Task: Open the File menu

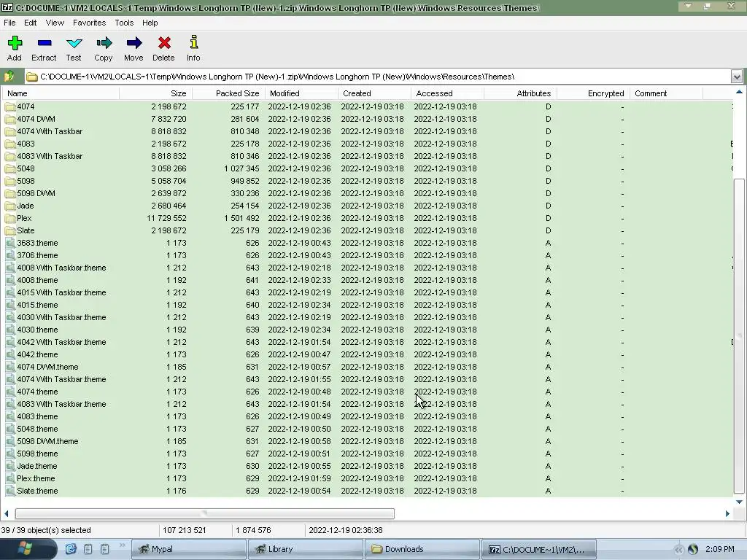Action: (9, 23)
